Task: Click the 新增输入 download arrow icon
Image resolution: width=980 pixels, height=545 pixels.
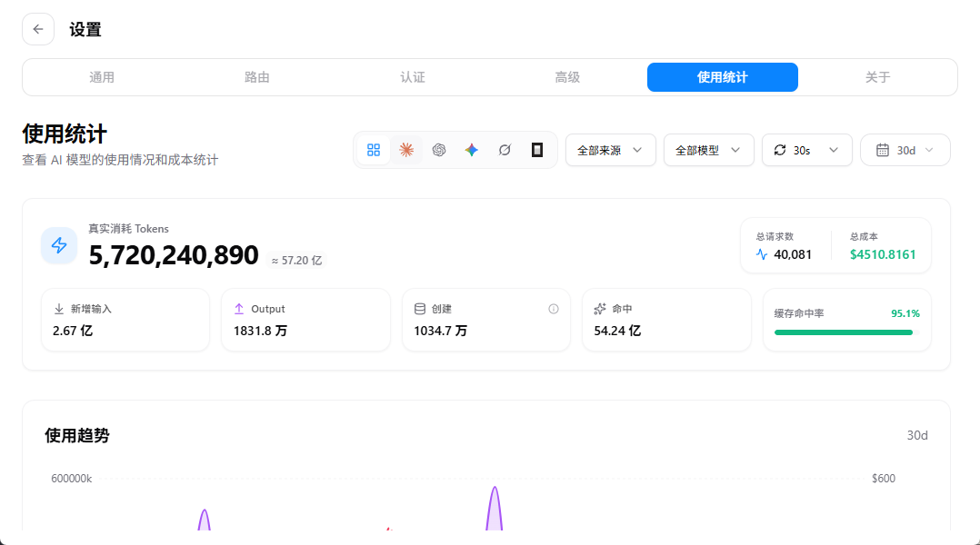Action: click(x=59, y=309)
